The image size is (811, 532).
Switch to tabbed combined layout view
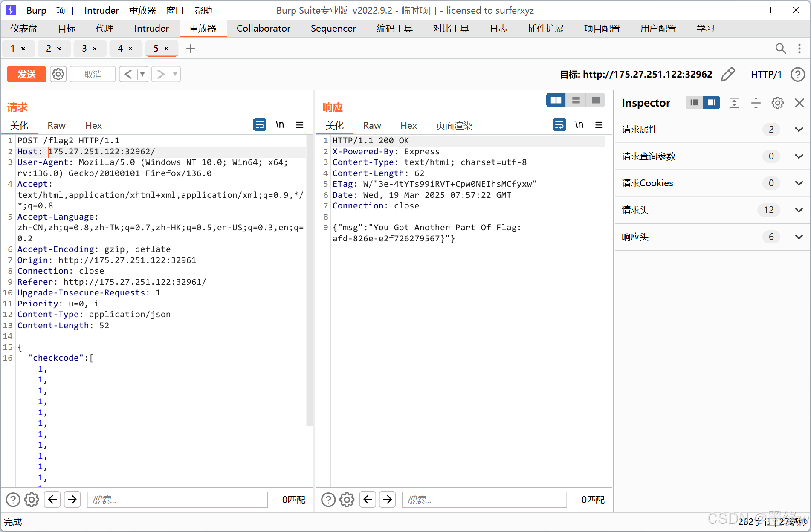coord(596,100)
